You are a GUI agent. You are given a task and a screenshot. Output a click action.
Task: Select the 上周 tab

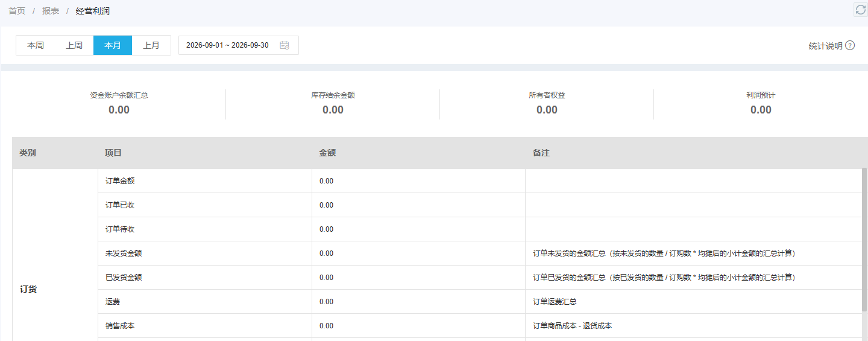coord(74,45)
